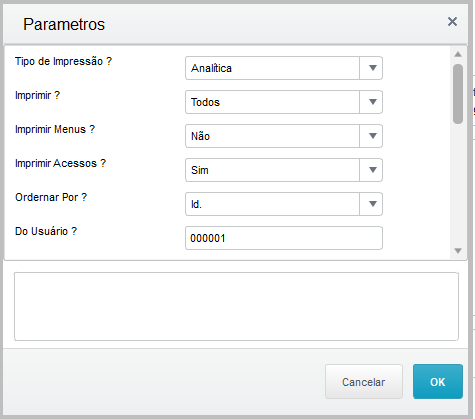Viewport: 475px width, 419px height.
Task: Open the Imprimir Menus dropdown arrow
Action: pyautogui.click(x=371, y=136)
